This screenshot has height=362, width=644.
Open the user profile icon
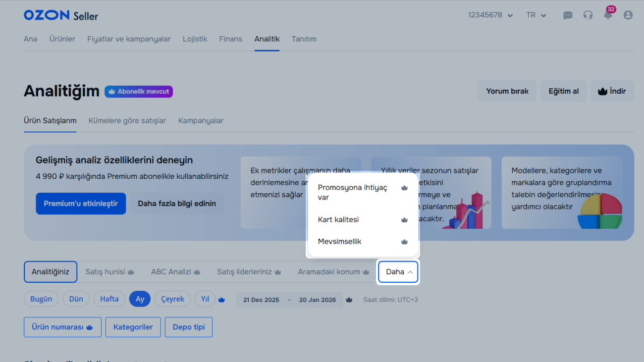point(628,15)
